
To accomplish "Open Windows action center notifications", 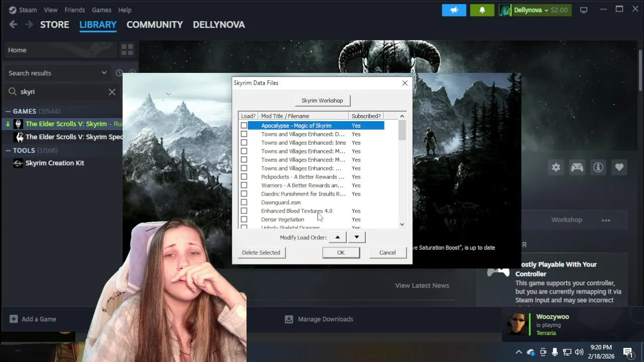I will 628,352.
